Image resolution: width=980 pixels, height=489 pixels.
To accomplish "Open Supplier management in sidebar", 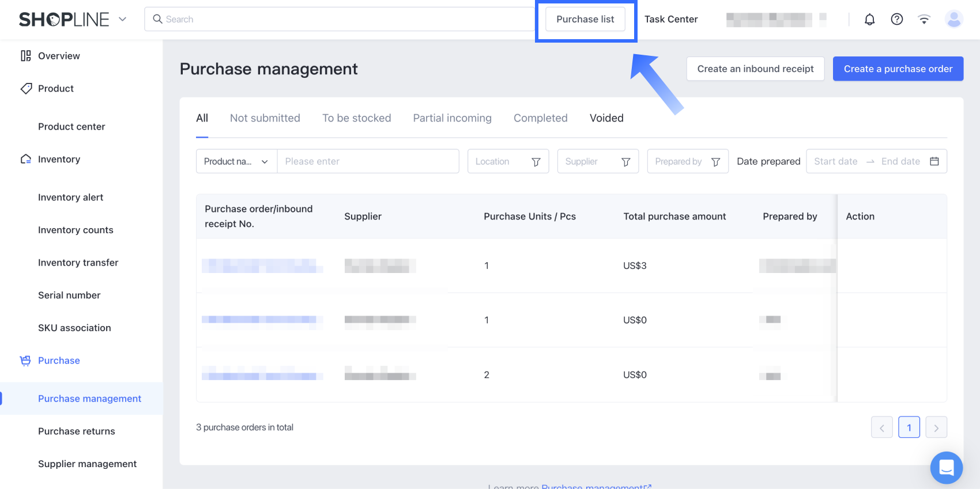I will pyautogui.click(x=87, y=464).
